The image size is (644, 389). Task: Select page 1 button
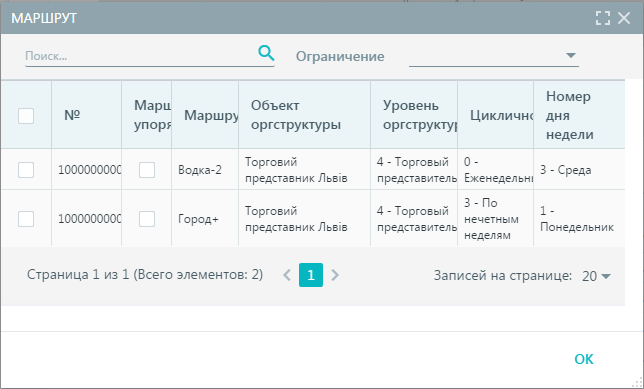point(311,275)
